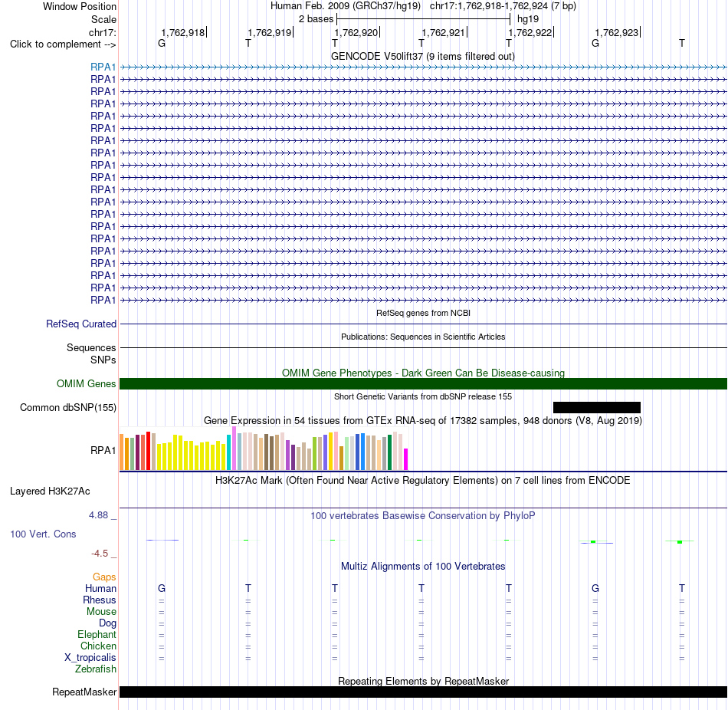Screen dimensions: 728x710
Task: Click the 2 bases scale bar
Action: coord(423,19)
